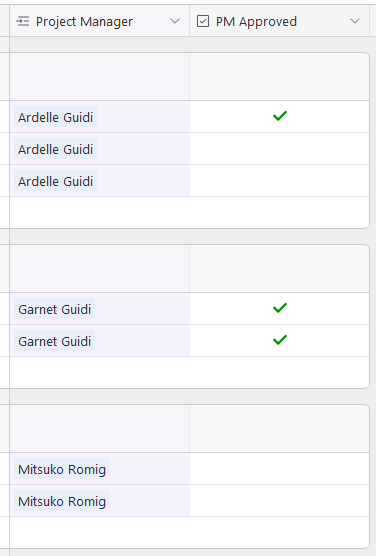Open the third Ardelle Guidi linked record
This screenshot has height=556, width=376.
point(55,181)
